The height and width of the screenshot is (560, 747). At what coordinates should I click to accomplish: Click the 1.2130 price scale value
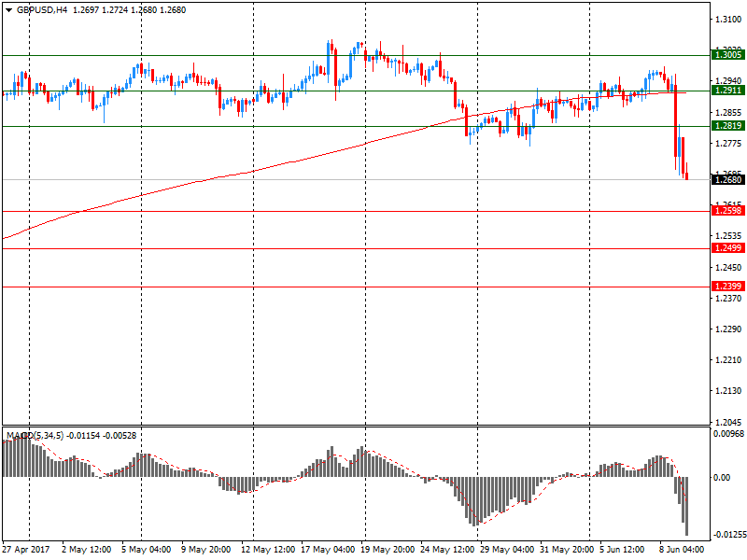(x=728, y=391)
